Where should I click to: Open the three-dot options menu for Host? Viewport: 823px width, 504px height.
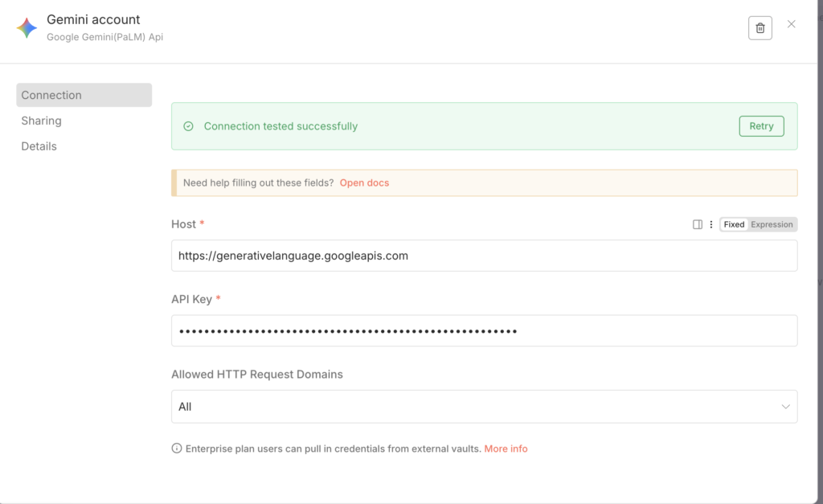[711, 225]
